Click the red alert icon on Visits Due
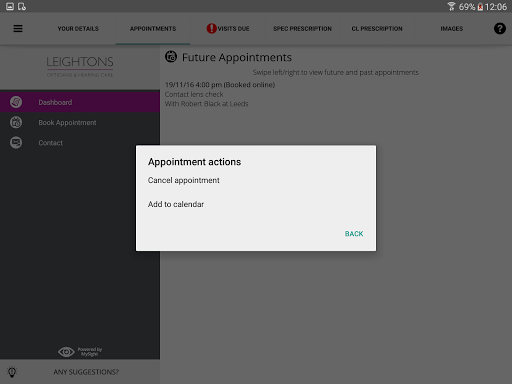512x384 pixels. coord(211,29)
